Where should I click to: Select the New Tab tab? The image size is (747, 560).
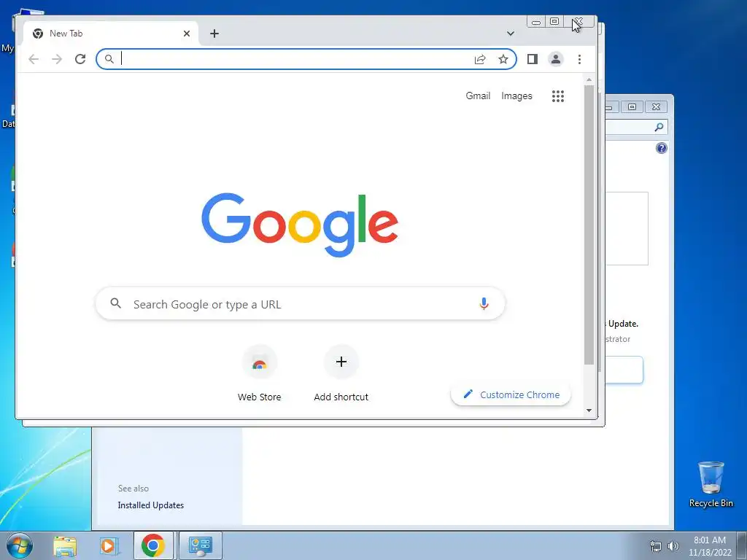point(111,34)
